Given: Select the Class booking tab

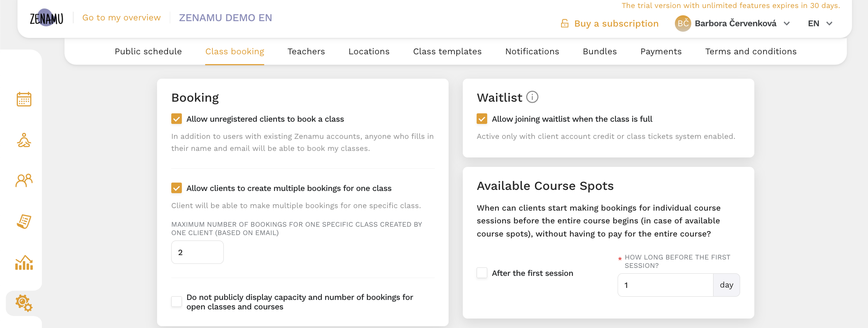Looking at the screenshot, I should [x=235, y=51].
